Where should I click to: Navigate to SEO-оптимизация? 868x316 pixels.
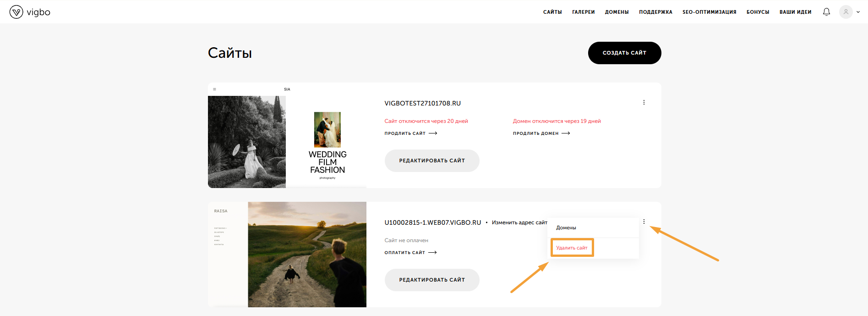pos(709,12)
